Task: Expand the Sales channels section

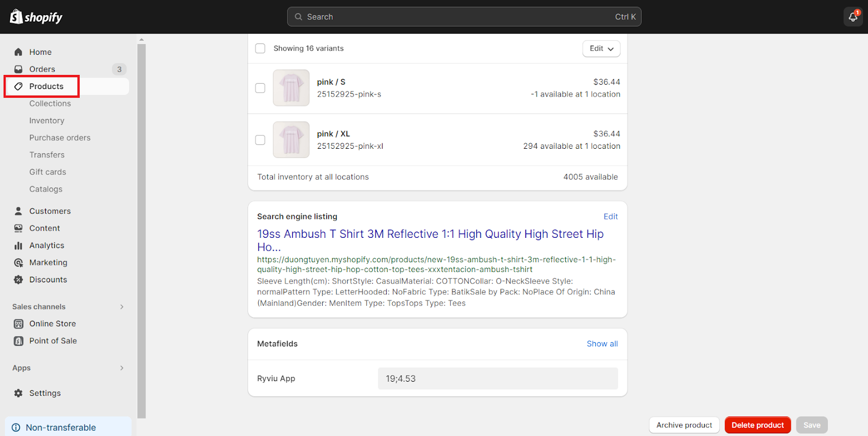Action: click(x=122, y=307)
